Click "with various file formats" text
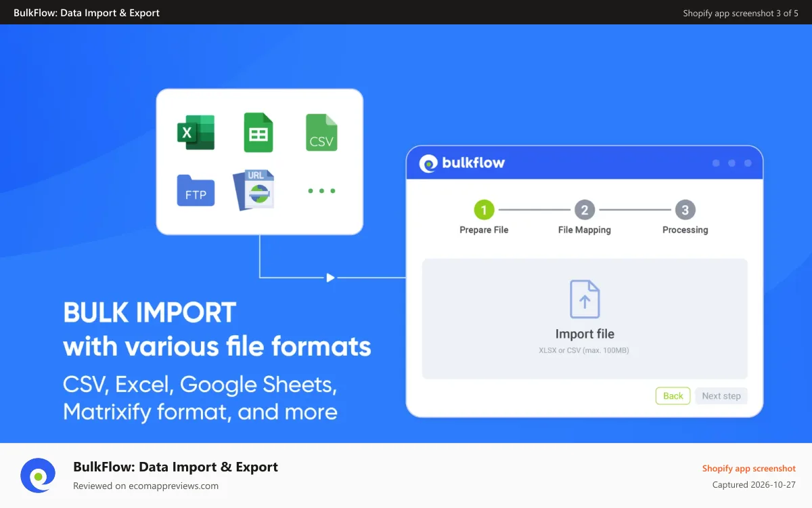812x508 pixels. pyautogui.click(x=217, y=347)
